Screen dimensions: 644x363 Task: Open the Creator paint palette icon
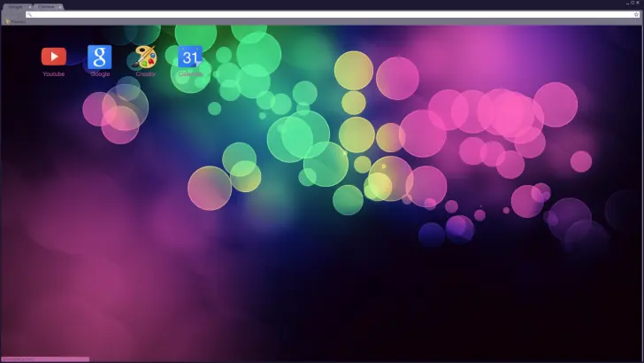(145, 57)
